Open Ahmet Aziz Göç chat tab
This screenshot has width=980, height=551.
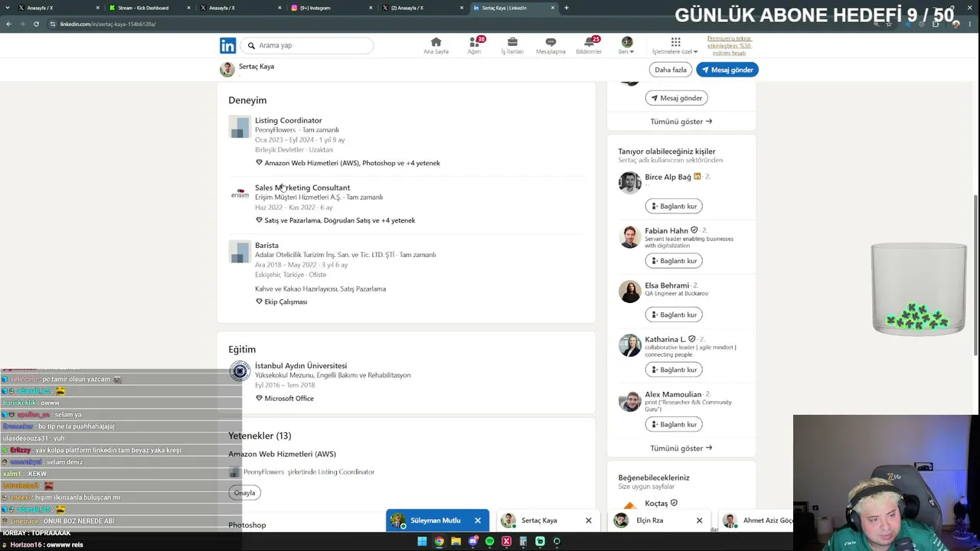tap(756, 520)
